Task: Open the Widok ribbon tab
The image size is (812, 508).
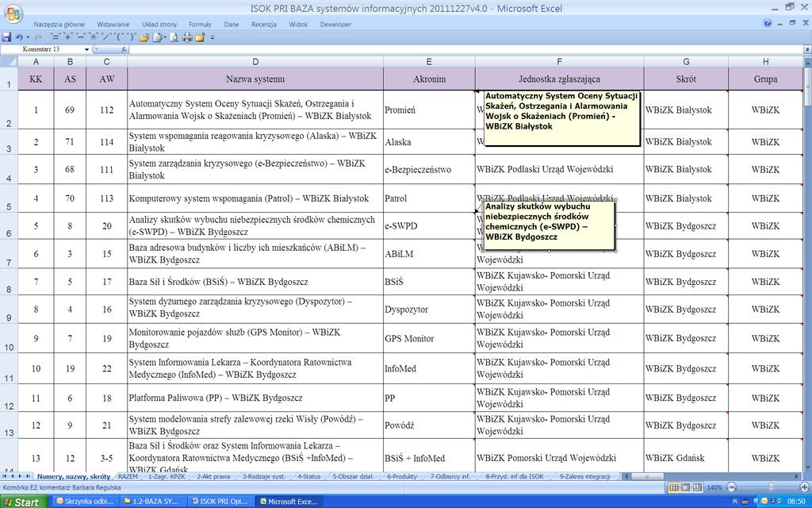Action: [x=298, y=25]
